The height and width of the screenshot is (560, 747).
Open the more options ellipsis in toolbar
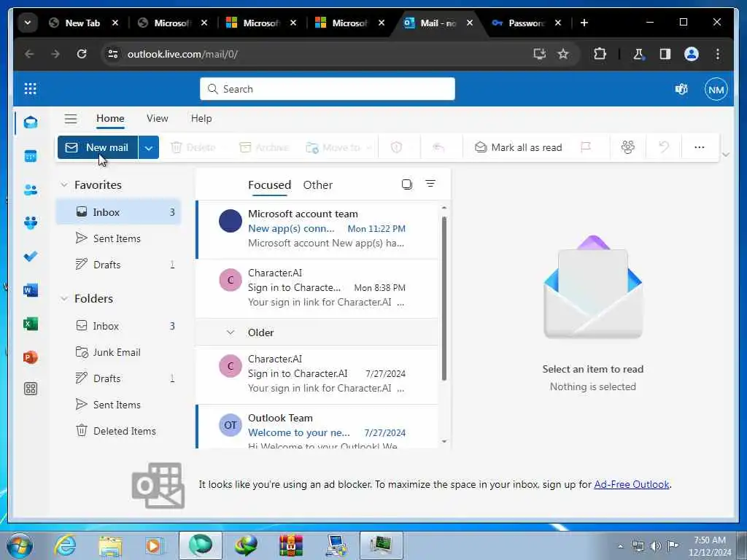tap(700, 147)
